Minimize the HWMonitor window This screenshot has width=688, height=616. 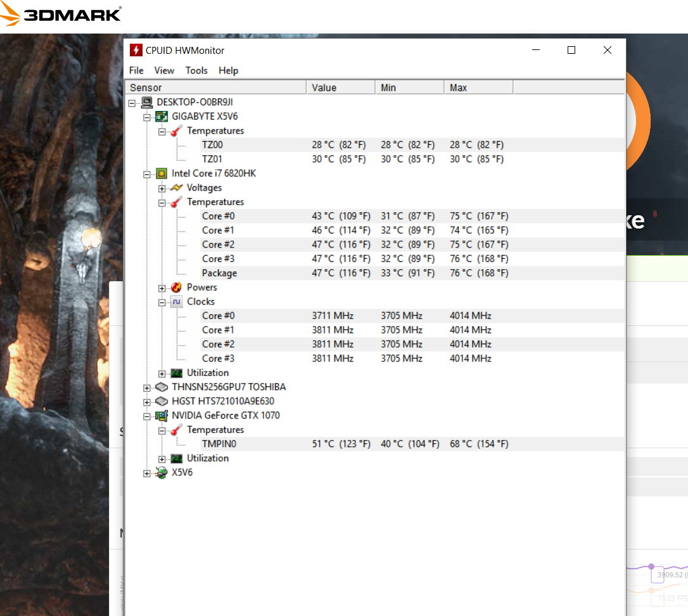tap(536, 50)
